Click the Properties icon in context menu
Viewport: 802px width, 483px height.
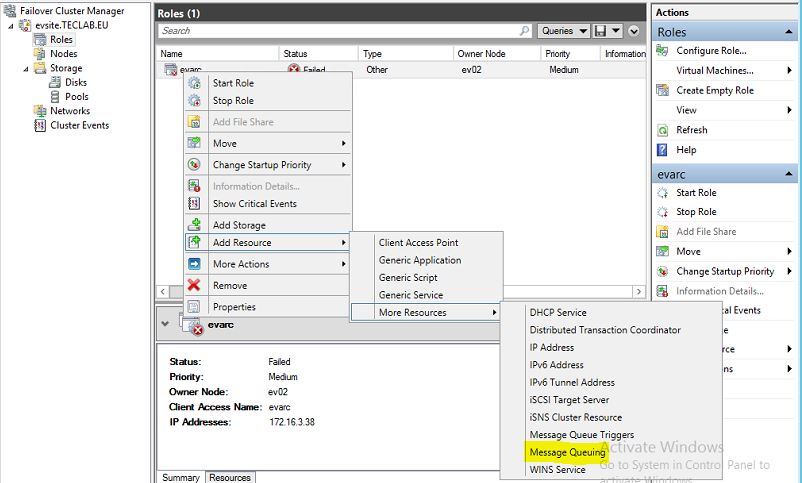point(194,307)
